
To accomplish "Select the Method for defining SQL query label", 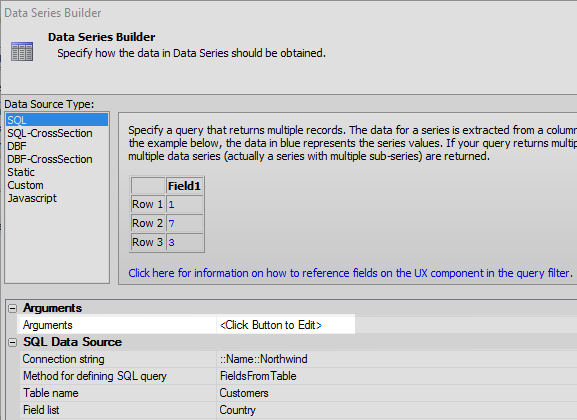I will tap(95, 376).
